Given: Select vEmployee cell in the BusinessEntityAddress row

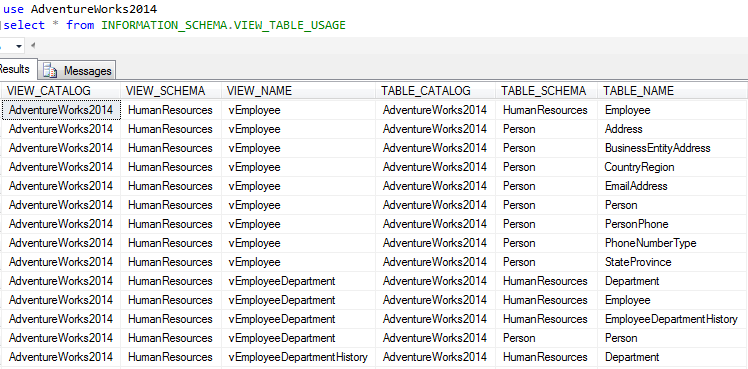Looking at the screenshot, I should point(299,148).
